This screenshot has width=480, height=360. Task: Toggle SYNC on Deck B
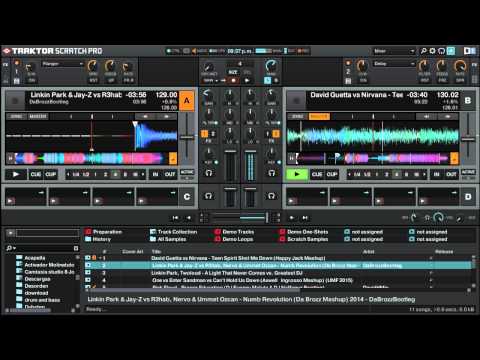coord(297,116)
